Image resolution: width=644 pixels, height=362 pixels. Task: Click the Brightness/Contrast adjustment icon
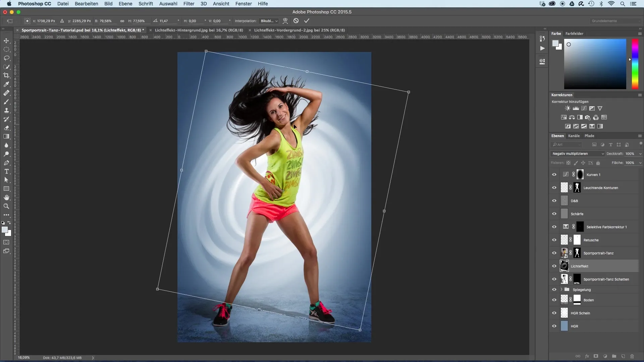click(568, 108)
